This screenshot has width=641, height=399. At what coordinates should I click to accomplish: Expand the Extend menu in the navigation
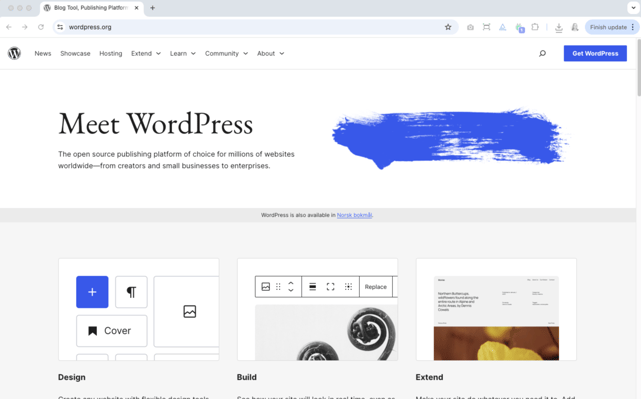tap(146, 54)
